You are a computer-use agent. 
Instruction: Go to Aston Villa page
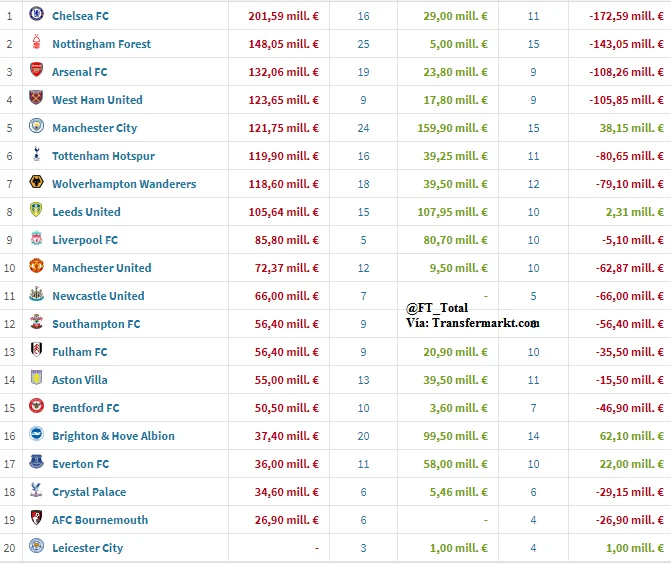click(x=80, y=380)
